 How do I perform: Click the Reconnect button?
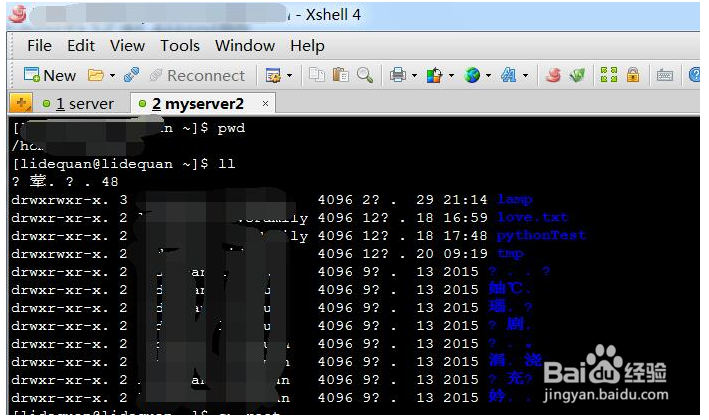tap(198, 75)
